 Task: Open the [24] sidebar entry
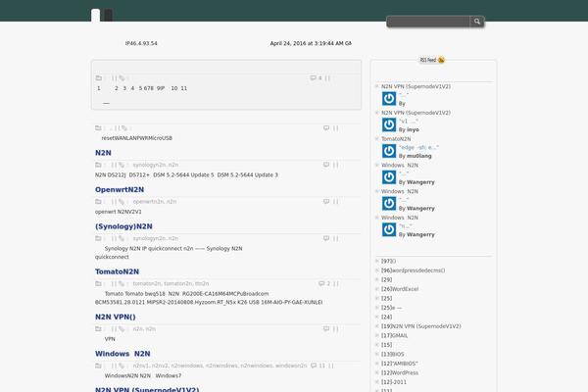pos(387,317)
